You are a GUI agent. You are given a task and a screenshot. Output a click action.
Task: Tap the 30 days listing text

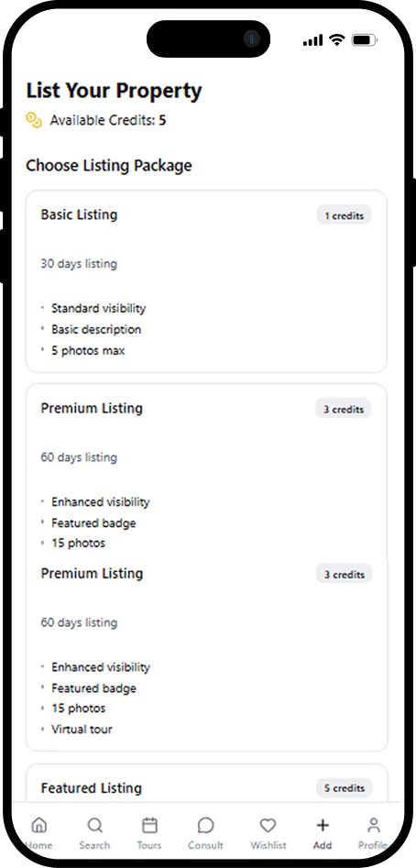[x=79, y=263]
